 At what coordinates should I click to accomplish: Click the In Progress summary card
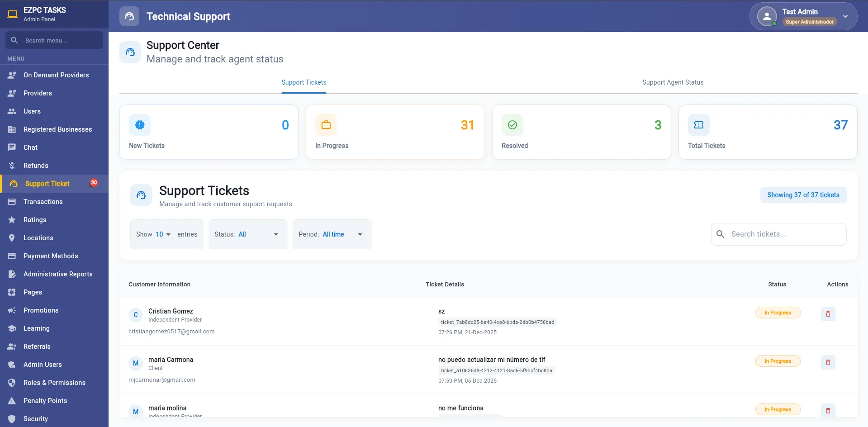click(395, 132)
